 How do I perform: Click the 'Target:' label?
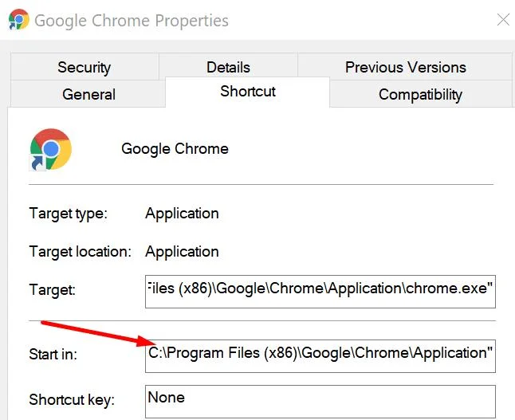(x=53, y=290)
